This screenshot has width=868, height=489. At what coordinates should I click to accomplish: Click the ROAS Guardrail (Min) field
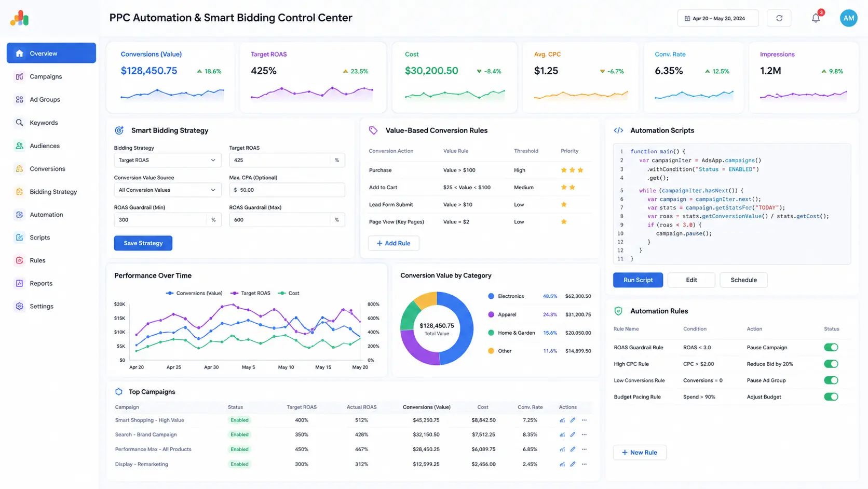pyautogui.click(x=167, y=220)
